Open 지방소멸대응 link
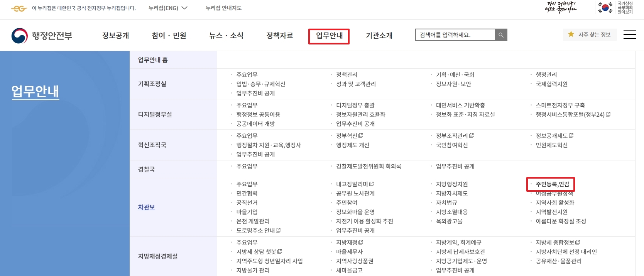The width and height of the screenshot is (644, 276). (x=452, y=212)
